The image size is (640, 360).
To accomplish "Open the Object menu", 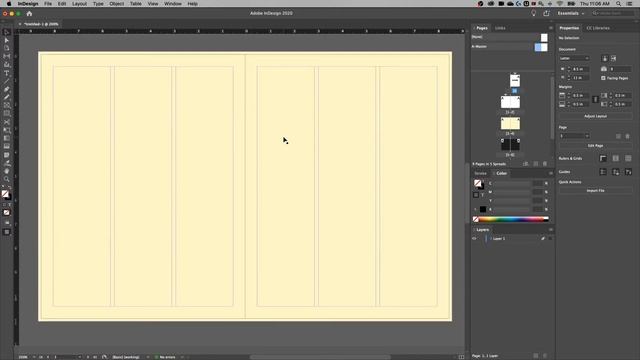I will pos(116,4).
